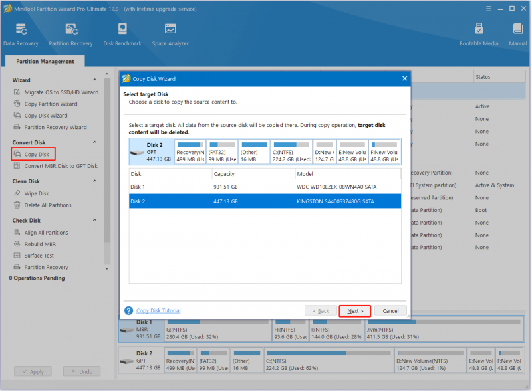The height and width of the screenshot is (392, 532).
Task: Open the Manual icon
Action: (518, 35)
